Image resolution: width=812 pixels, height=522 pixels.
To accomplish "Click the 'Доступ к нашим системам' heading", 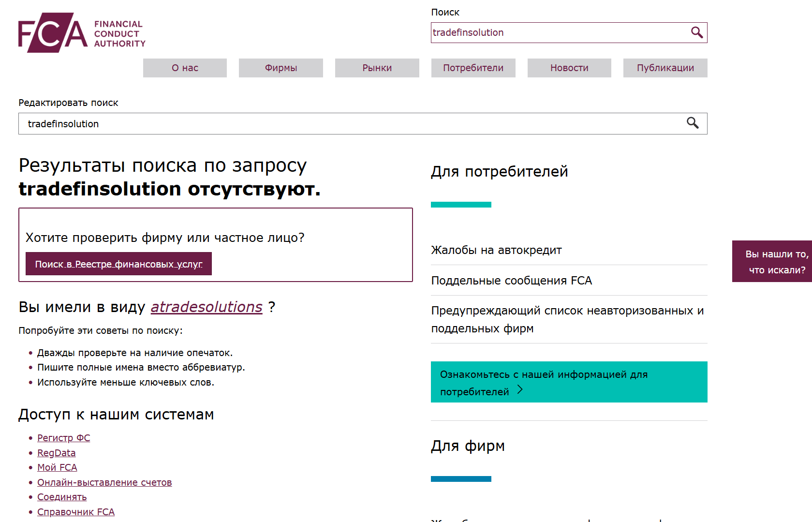I will 116,415.
